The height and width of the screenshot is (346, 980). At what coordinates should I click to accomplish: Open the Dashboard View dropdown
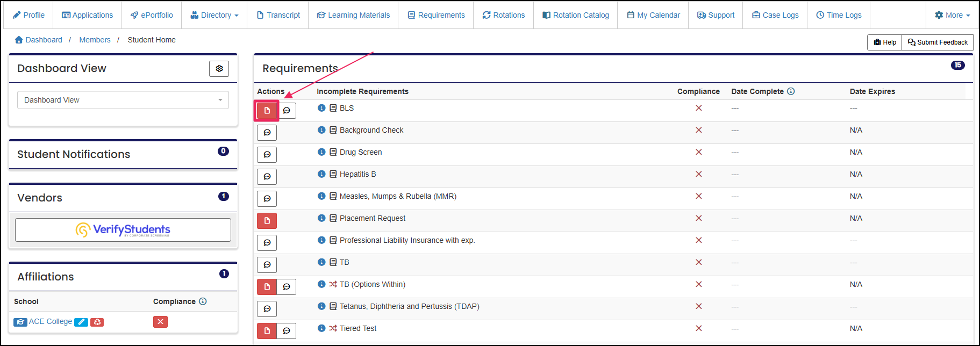pyautogui.click(x=123, y=100)
